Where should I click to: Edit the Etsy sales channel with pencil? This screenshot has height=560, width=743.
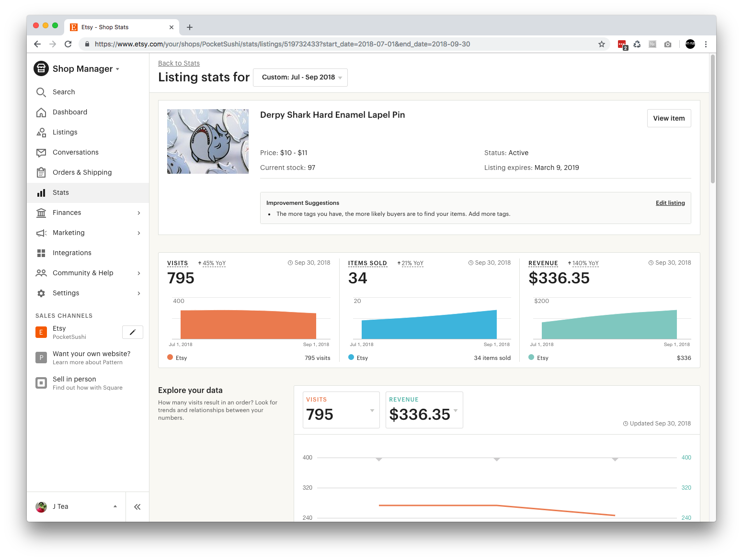[x=133, y=332]
